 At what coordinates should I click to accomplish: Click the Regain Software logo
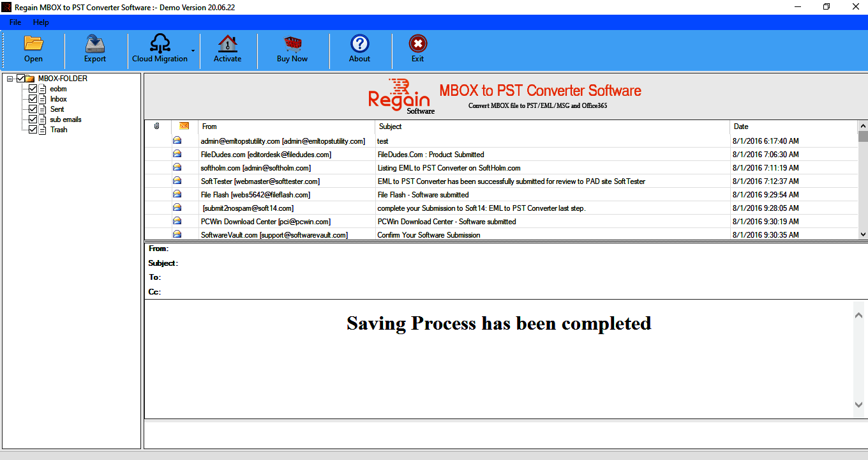(x=401, y=96)
